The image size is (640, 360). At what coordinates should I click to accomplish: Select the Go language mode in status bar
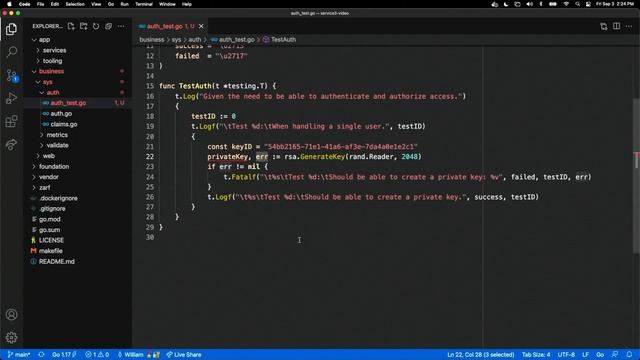pos(600,355)
